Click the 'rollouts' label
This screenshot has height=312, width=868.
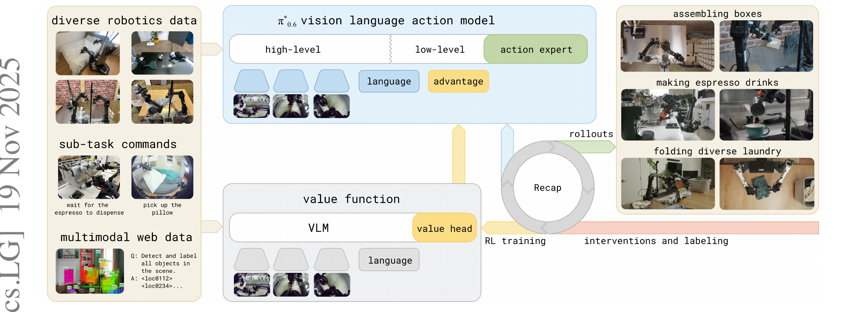click(591, 134)
